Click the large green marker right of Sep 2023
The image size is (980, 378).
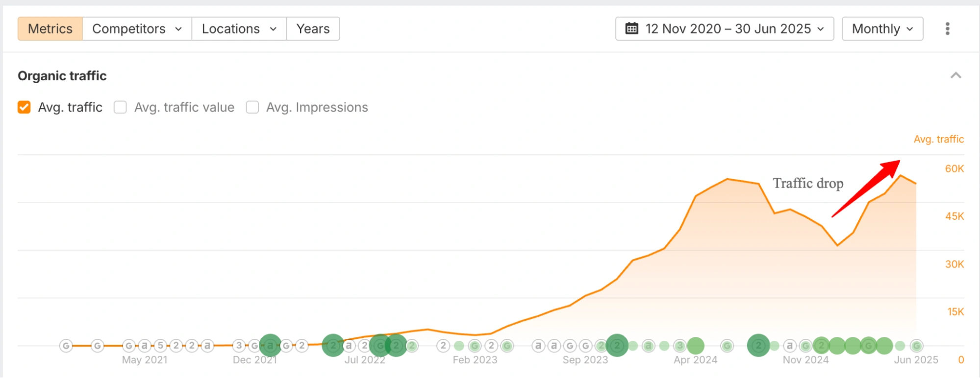pos(617,346)
